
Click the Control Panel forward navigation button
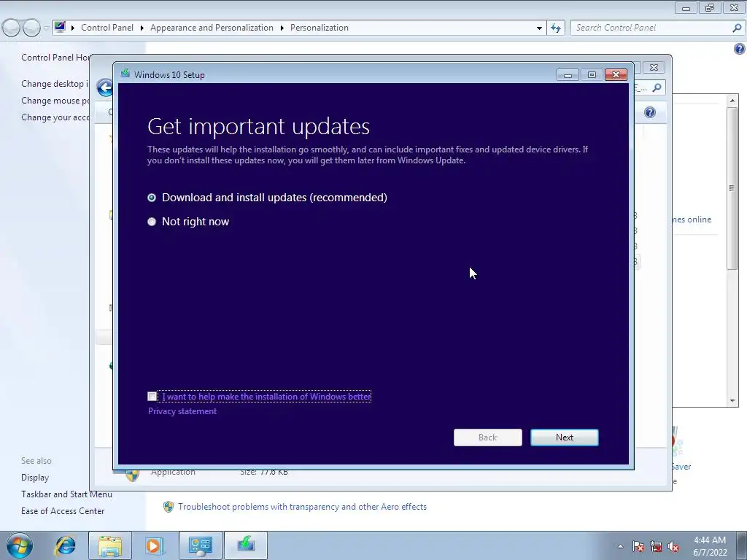pos(32,28)
